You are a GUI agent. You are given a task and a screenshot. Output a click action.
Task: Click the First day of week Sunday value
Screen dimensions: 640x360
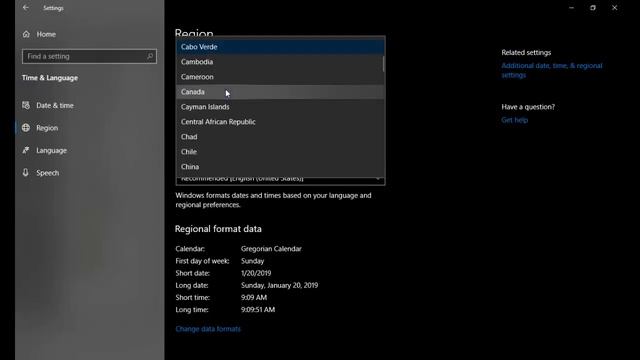[x=252, y=261]
